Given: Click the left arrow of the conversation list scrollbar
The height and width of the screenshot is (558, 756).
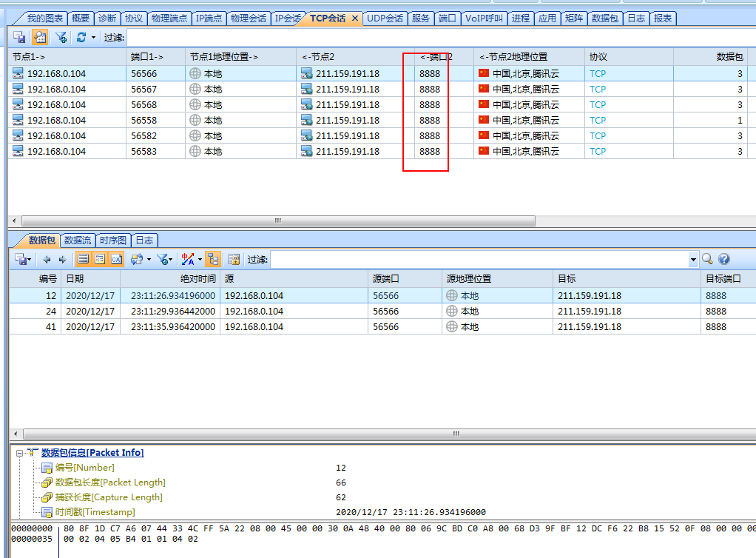Looking at the screenshot, I should click(14, 221).
